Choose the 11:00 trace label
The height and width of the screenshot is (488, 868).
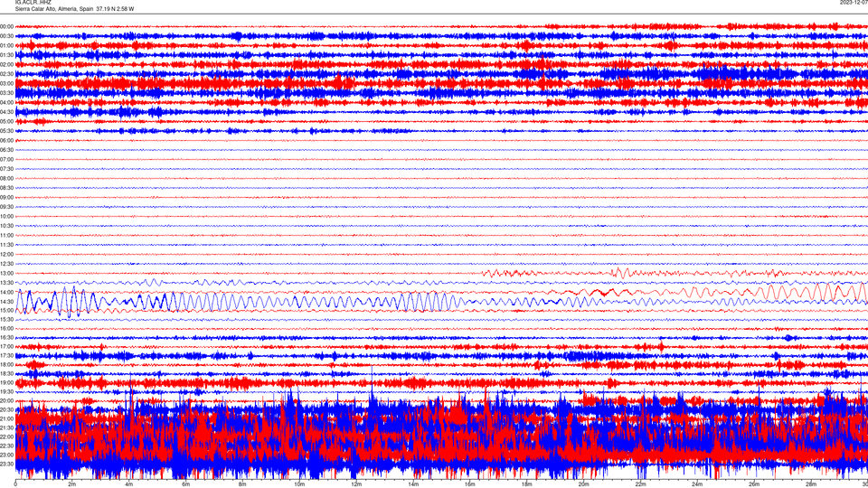tap(6, 235)
